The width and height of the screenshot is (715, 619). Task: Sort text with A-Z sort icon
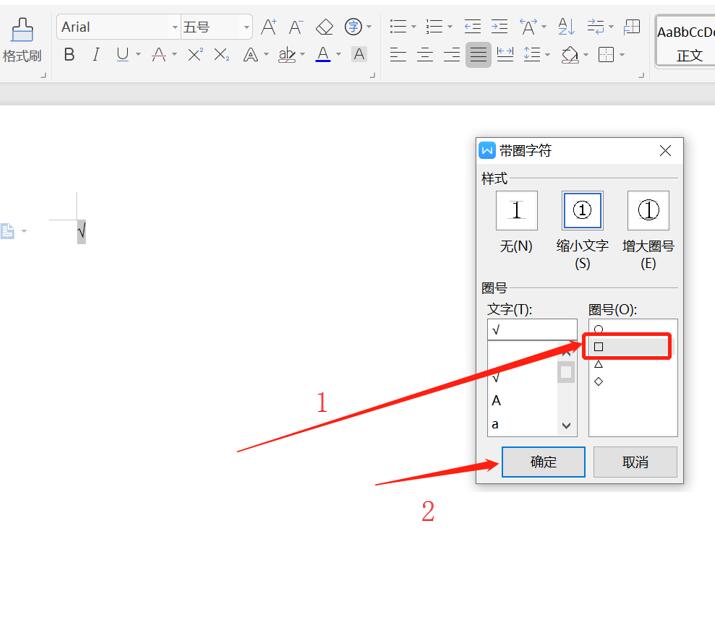point(566,27)
